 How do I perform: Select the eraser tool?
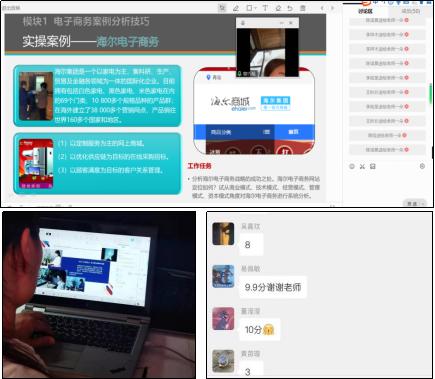278,8
